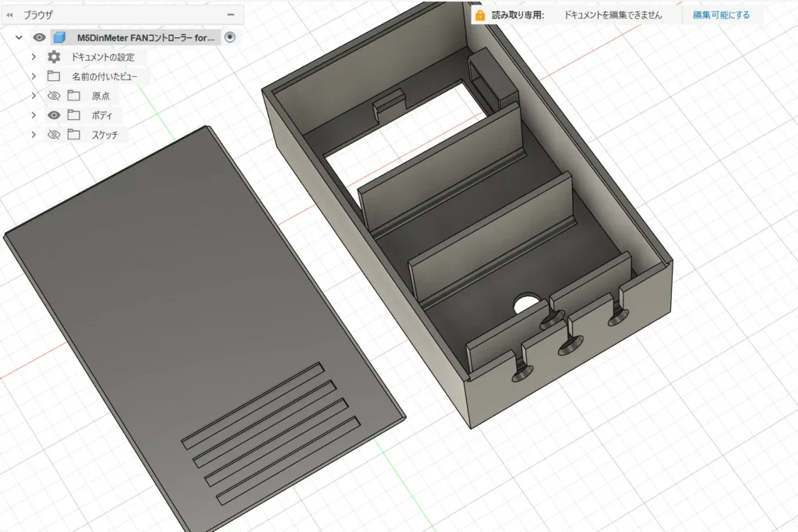Viewport: 798px width, 532px height.
Task: Click the gear icon for ドキュメントの設定
Action: point(54,57)
